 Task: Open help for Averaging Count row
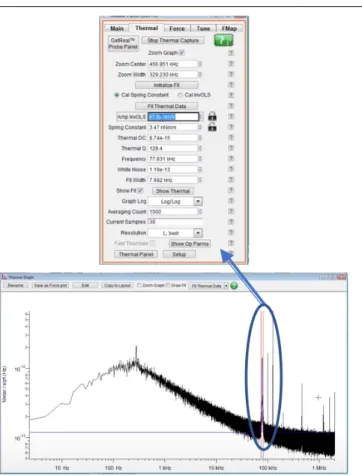tap(231, 212)
